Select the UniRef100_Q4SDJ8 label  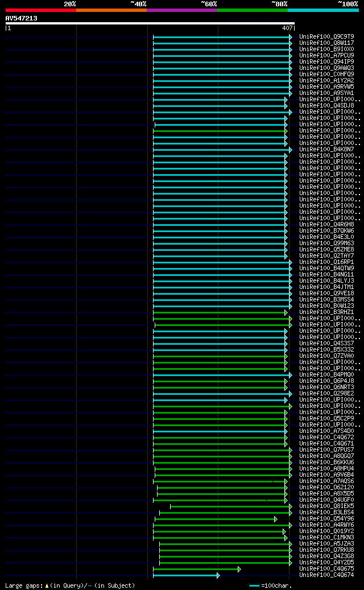pos(326,106)
